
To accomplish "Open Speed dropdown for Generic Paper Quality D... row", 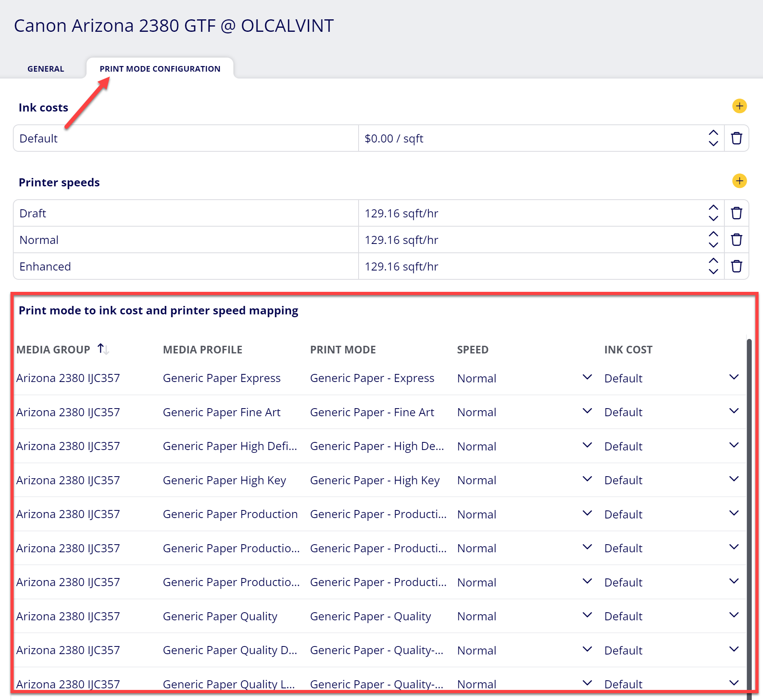I will [x=587, y=650].
